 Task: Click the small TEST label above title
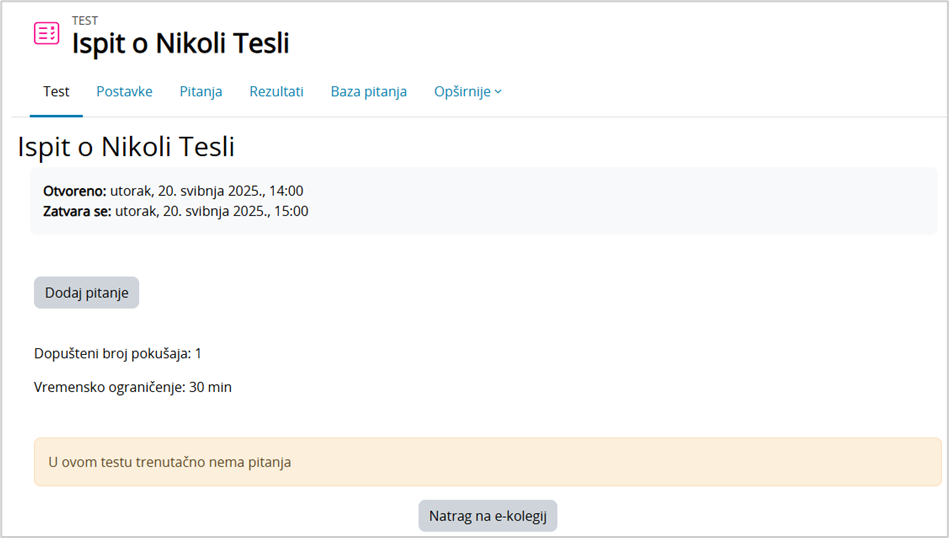(x=85, y=21)
